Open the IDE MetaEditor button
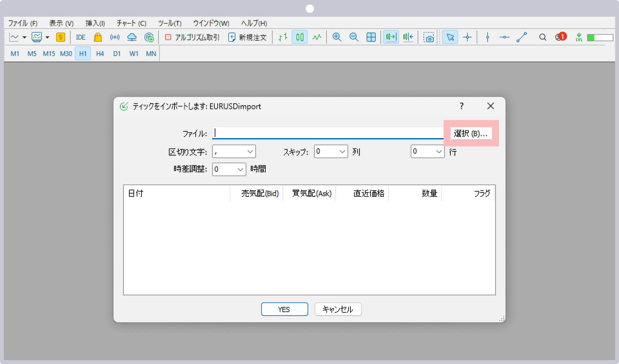619x364 pixels. 81,37
